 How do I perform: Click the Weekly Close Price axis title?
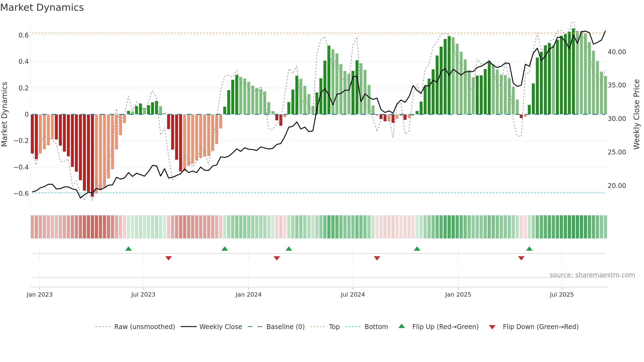pos(636,114)
